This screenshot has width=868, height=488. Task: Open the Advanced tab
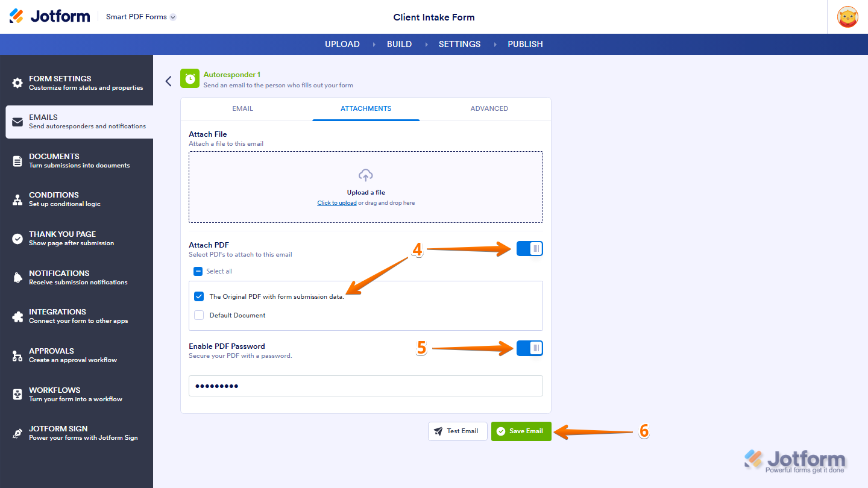489,108
